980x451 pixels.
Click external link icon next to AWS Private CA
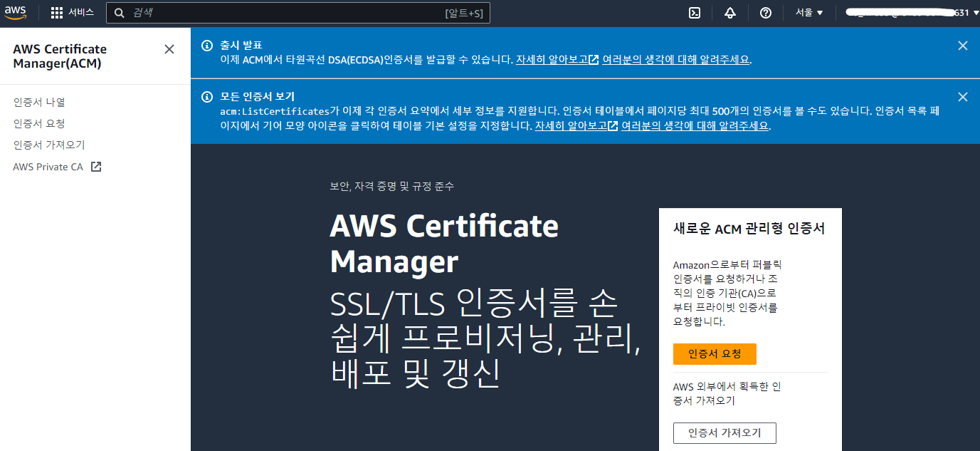[96, 167]
